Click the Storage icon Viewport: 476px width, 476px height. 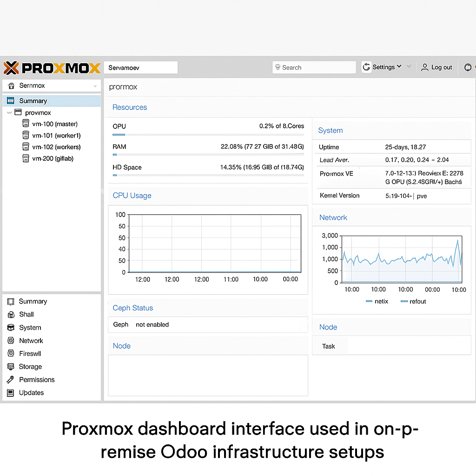(x=11, y=367)
